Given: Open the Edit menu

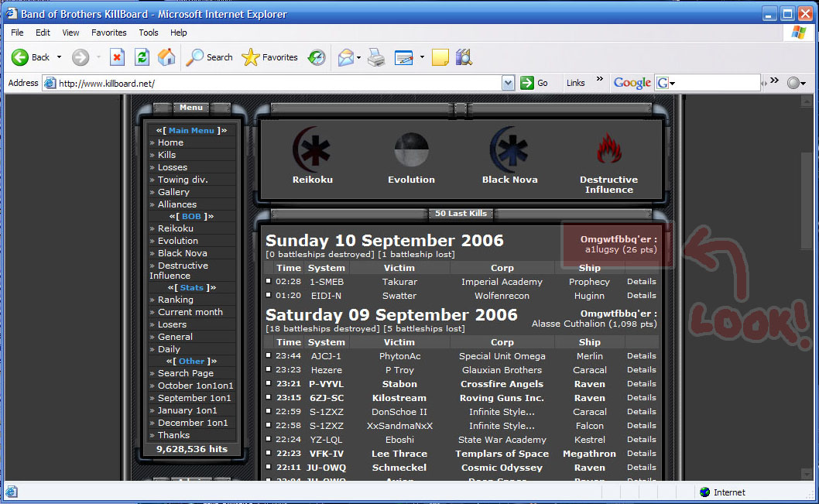Looking at the screenshot, I should [43, 33].
